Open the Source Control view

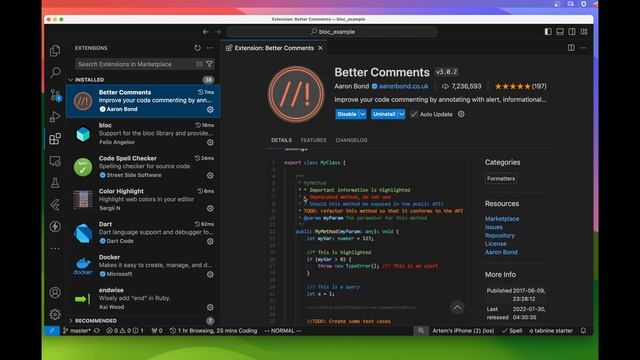point(55,95)
